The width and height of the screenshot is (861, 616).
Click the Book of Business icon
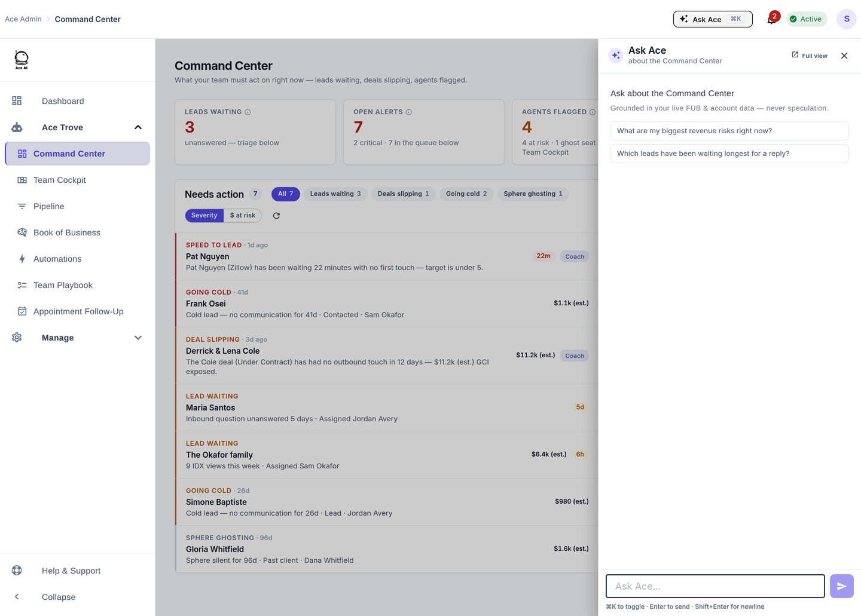[22, 232]
